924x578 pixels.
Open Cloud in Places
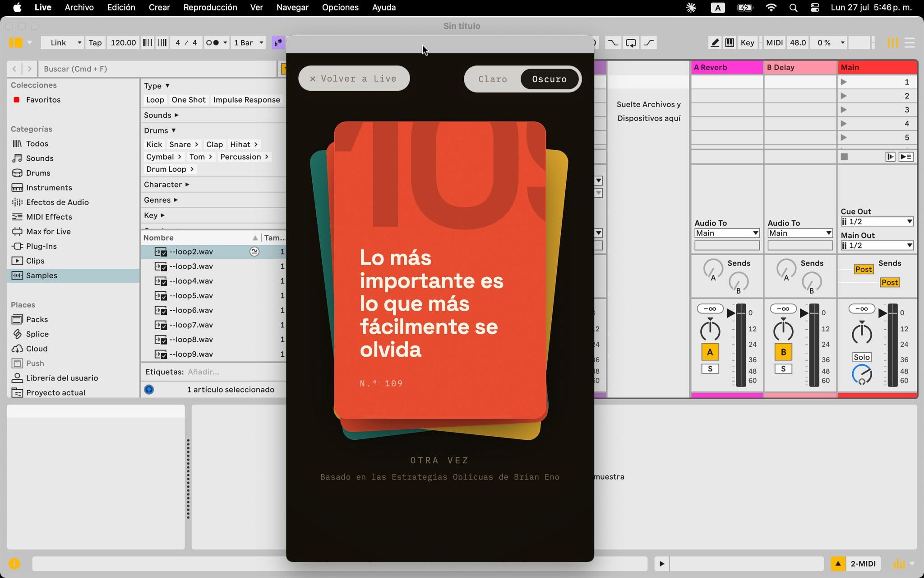click(x=37, y=349)
